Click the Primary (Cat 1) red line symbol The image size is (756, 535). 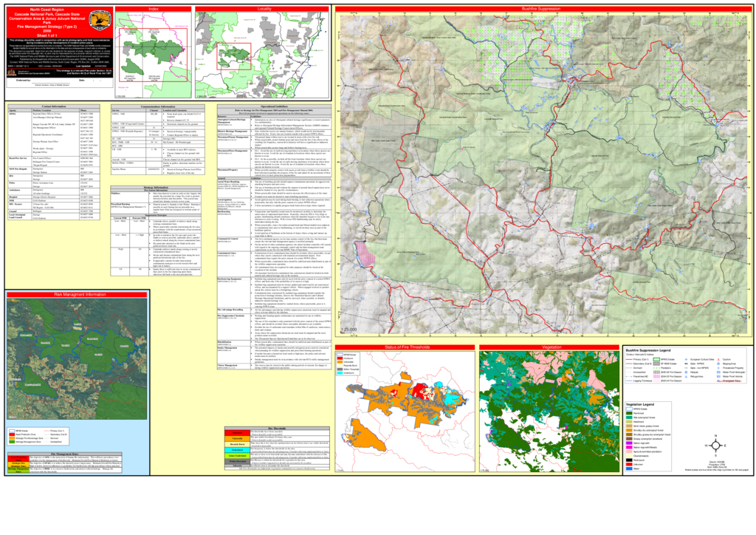(629, 359)
